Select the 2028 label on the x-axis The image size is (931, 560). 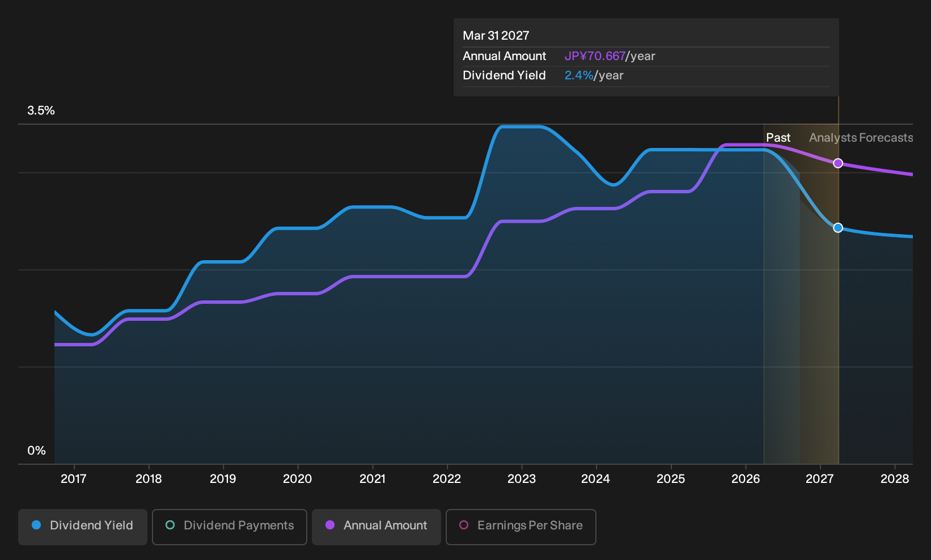click(x=895, y=479)
